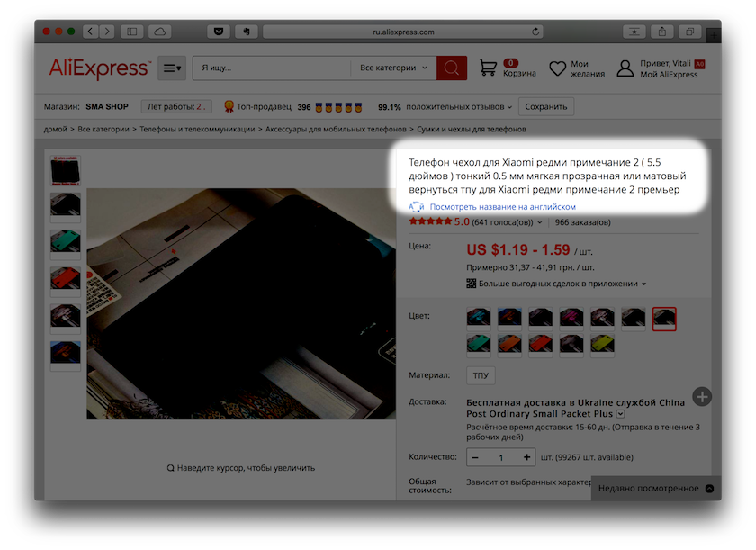Choose the currently selected red-bordered color swatch
This screenshot has width=756, height=550.
[x=664, y=319]
